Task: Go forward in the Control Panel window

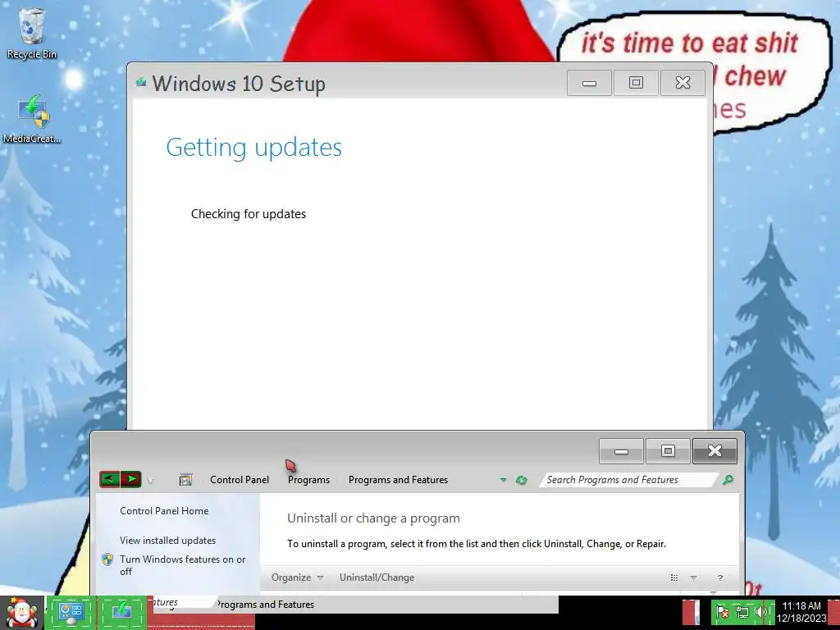Action: pyautogui.click(x=130, y=479)
